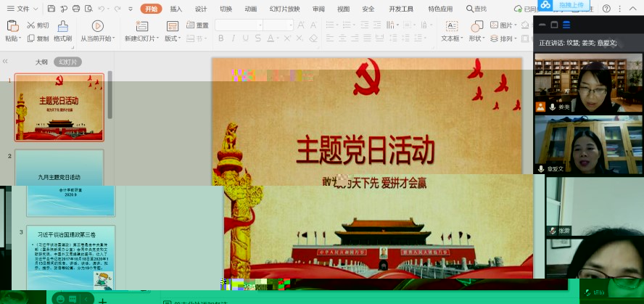Expand the quick access toolbar customize arrow
This screenshot has width=644, height=304.
click(x=131, y=9)
